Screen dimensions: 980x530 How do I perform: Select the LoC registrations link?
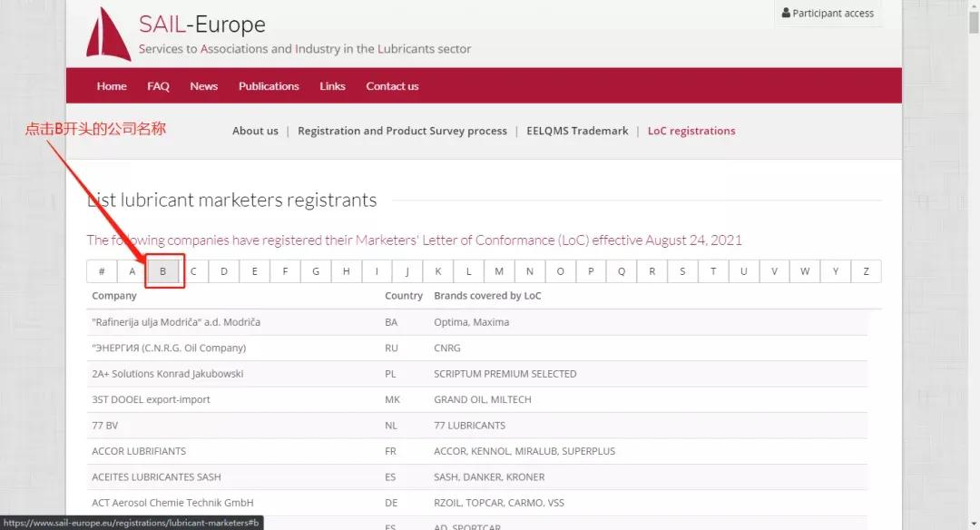(x=691, y=131)
